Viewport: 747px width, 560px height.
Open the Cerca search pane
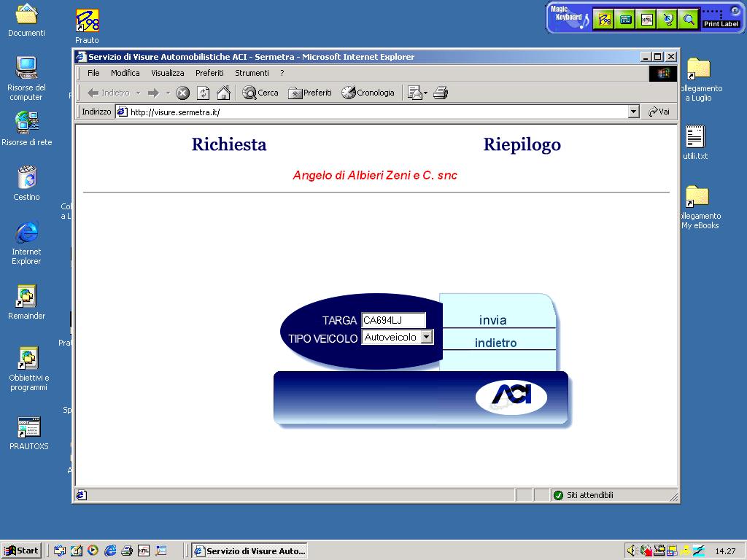(x=260, y=93)
